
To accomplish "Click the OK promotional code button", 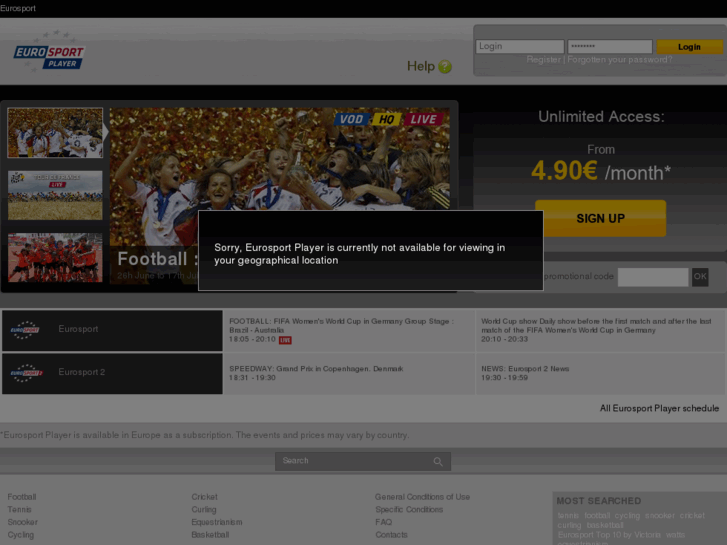I will 700,277.
